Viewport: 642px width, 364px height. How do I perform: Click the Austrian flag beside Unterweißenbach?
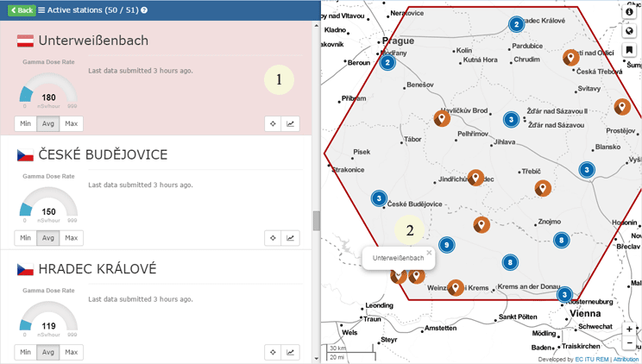(25, 41)
